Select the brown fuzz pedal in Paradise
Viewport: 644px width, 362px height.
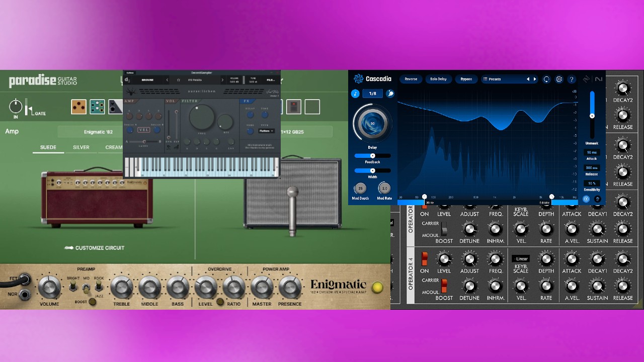click(79, 107)
